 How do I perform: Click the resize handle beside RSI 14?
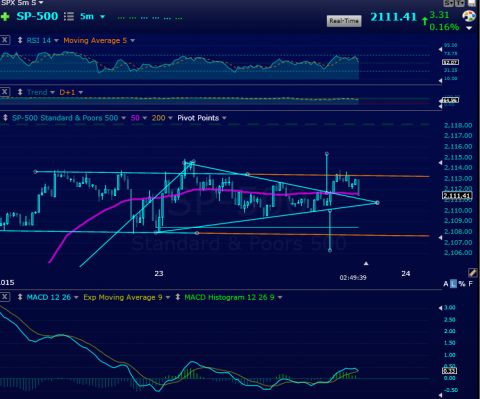point(20,40)
